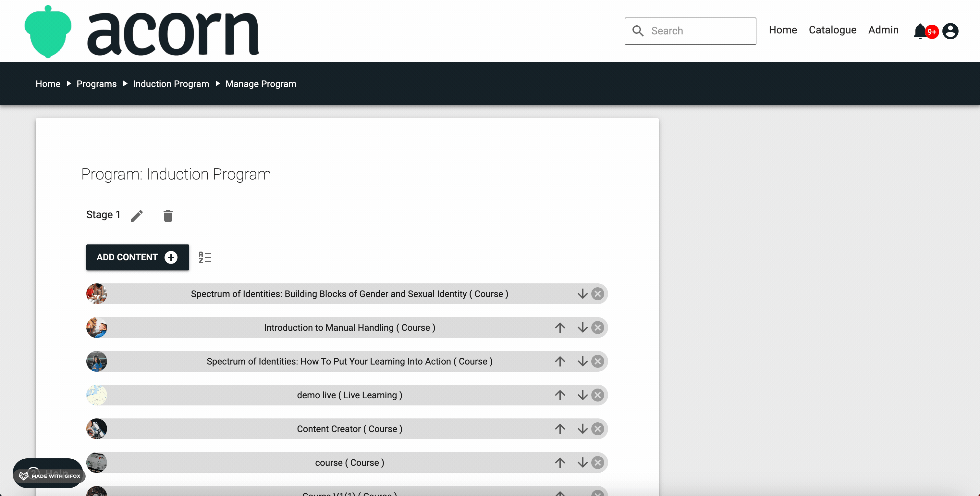Remove the demo live Live Learning item

[598, 395]
